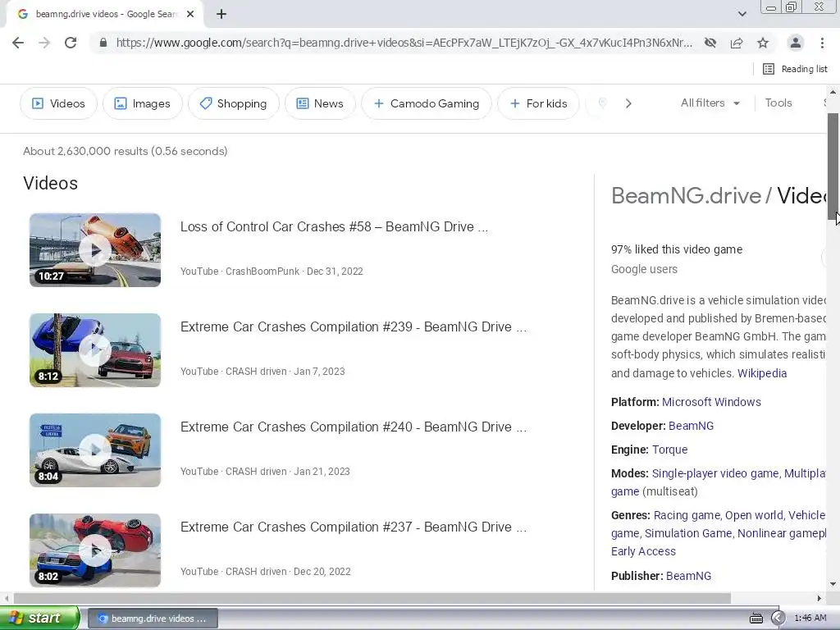The image size is (840, 630).
Task: Click the share page icon in address bar
Action: pos(737,43)
